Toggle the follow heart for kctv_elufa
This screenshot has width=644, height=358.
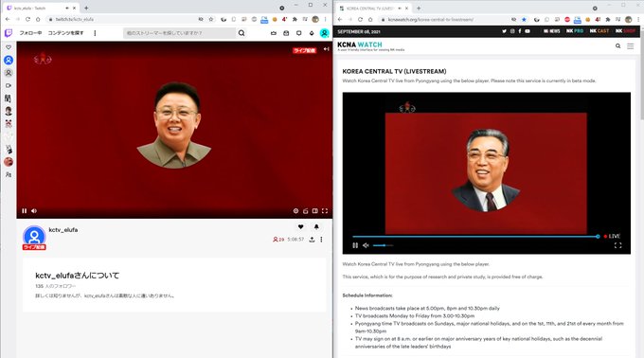(x=300, y=226)
